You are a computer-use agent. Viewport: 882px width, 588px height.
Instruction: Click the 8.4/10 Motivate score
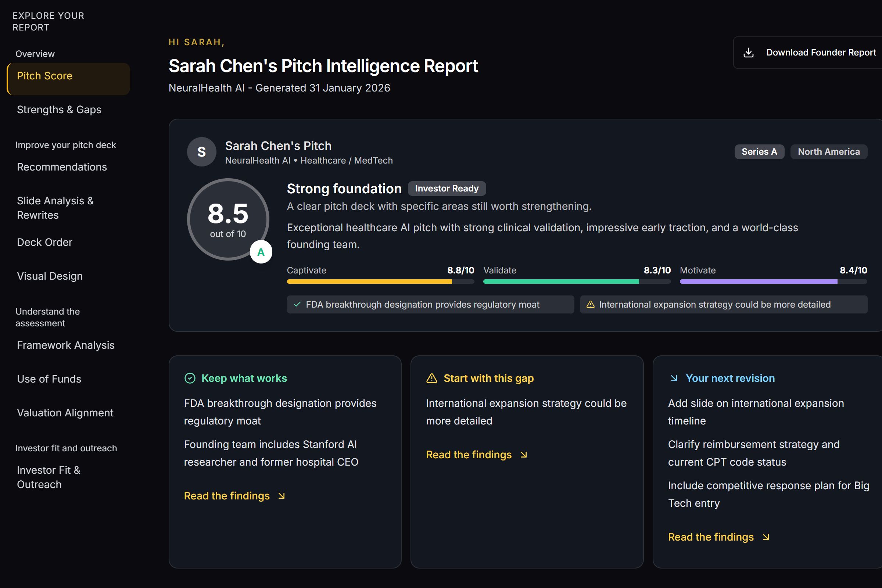[853, 270]
